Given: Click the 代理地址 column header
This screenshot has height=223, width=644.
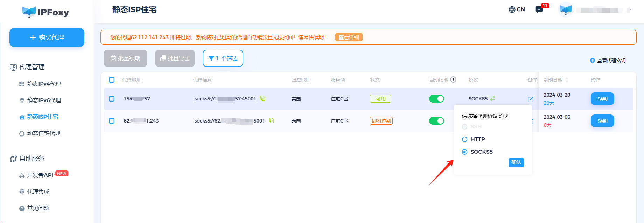Looking at the screenshot, I should click(x=132, y=80).
